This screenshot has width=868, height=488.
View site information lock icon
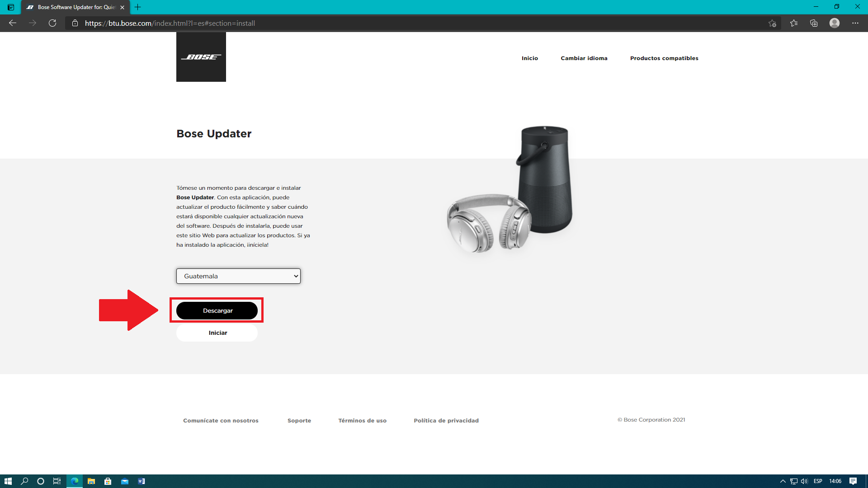pos(75,23)
